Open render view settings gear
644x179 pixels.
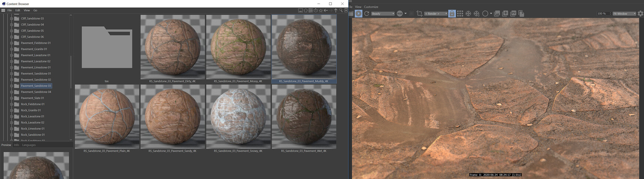(x=640, y=14)
